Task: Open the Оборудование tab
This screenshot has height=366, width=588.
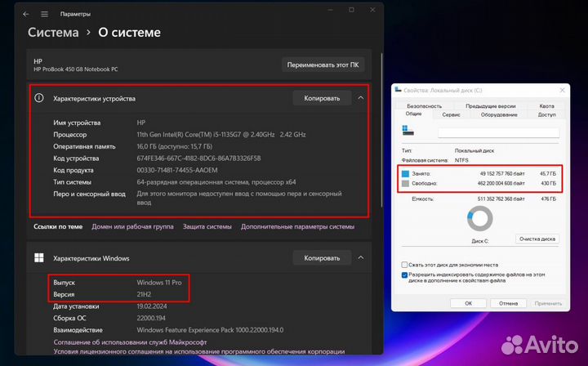Action: 498,115
